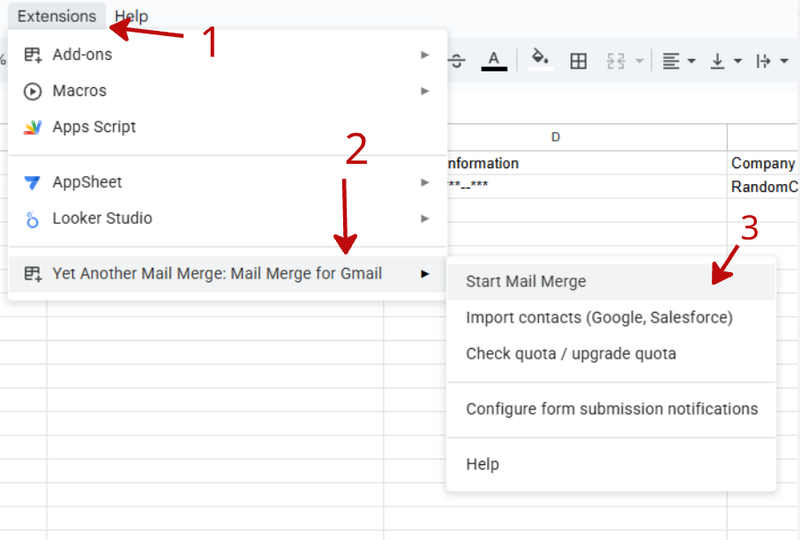Viewport: 800px width, 540px height.
Task: Click the Add-ons grid-plus icon
Action: pos(33,55)
